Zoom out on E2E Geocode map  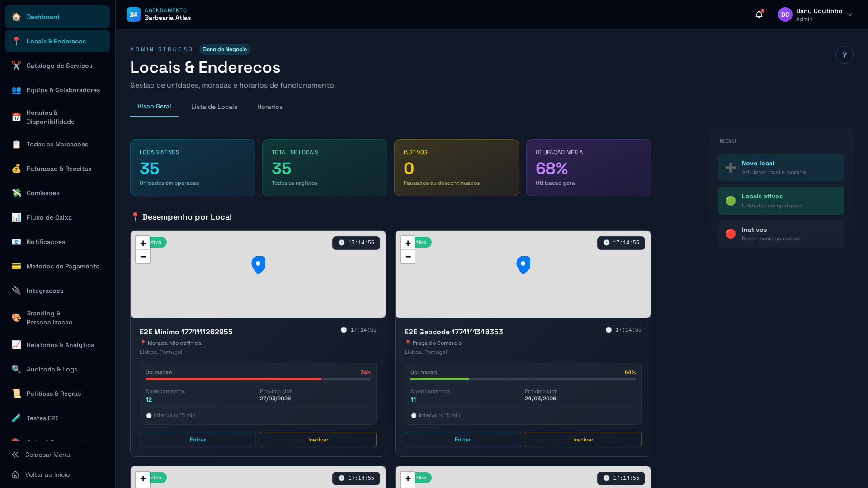click(407, 257)
